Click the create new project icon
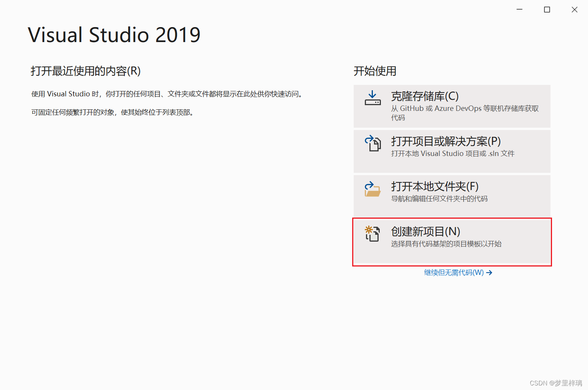Image resolution: width=588 pixels, height=390 pixels. 372,234
